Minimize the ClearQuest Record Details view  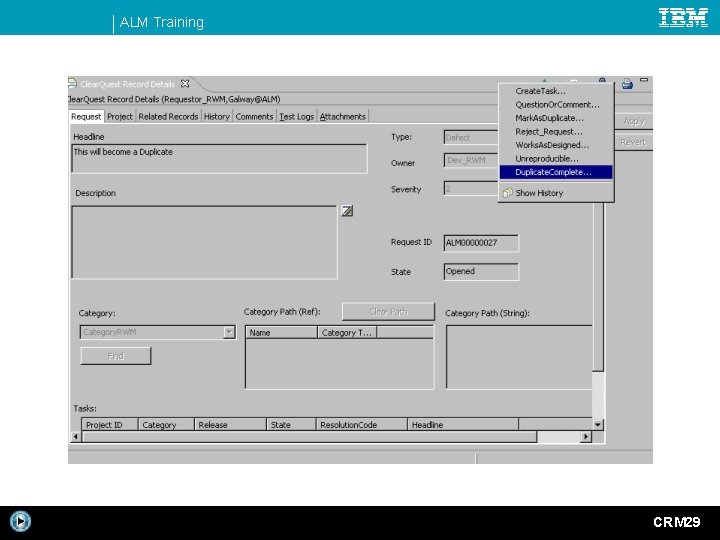(x=644, y=80)
